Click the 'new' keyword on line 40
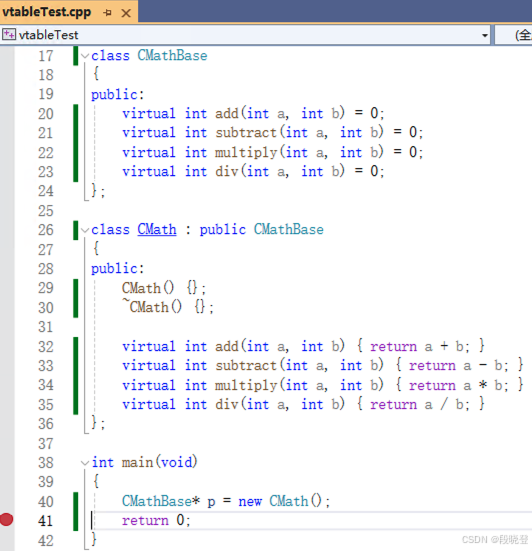This screenshot has width=532, height=551. coord(250,501)
